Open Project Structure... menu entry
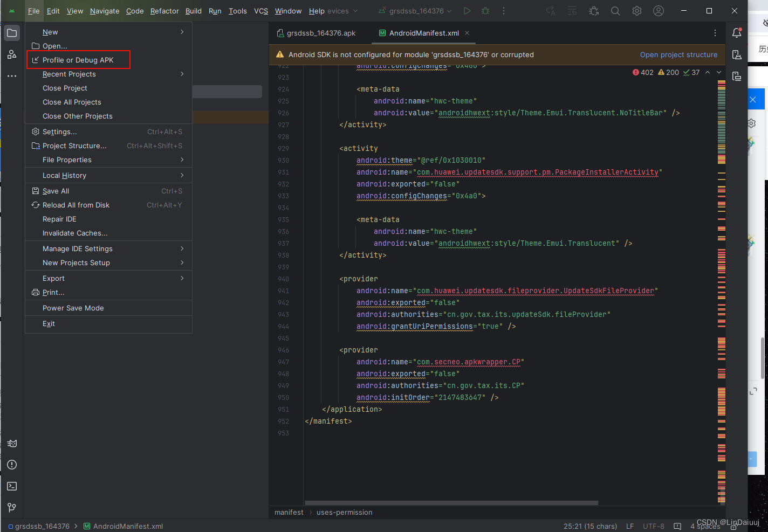The height and width of the screenshot is (532, 768). tap(108, 146)
